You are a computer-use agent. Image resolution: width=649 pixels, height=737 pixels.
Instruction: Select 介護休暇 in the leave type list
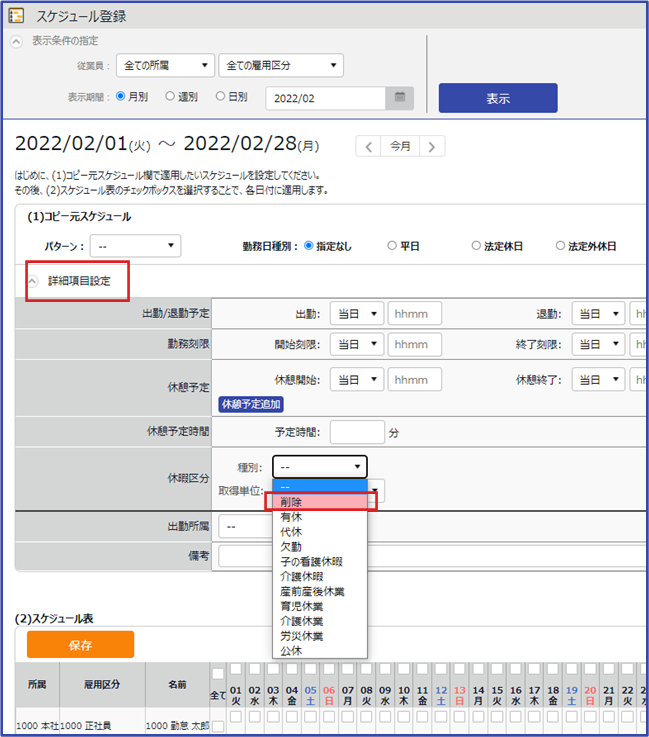point(320,577)
